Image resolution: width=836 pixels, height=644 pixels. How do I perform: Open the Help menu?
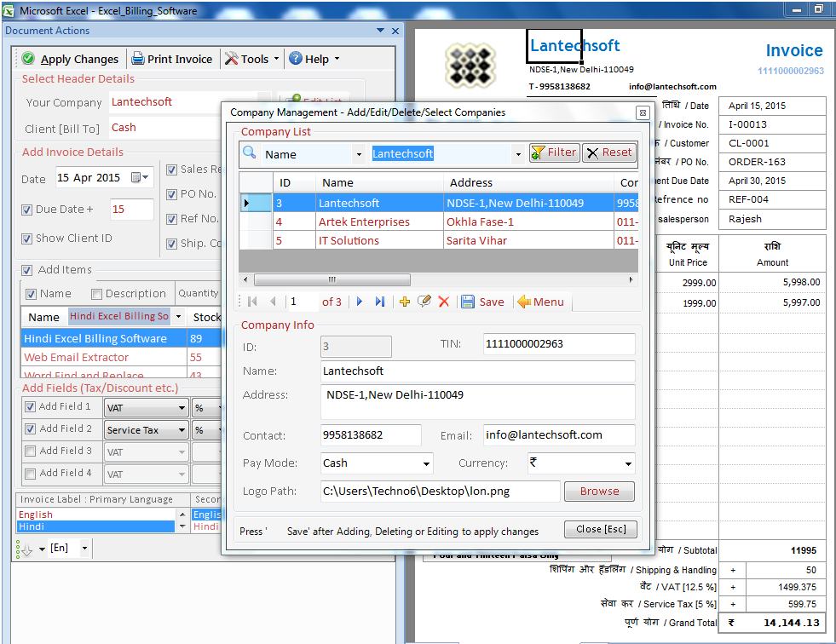coord(314,59)
